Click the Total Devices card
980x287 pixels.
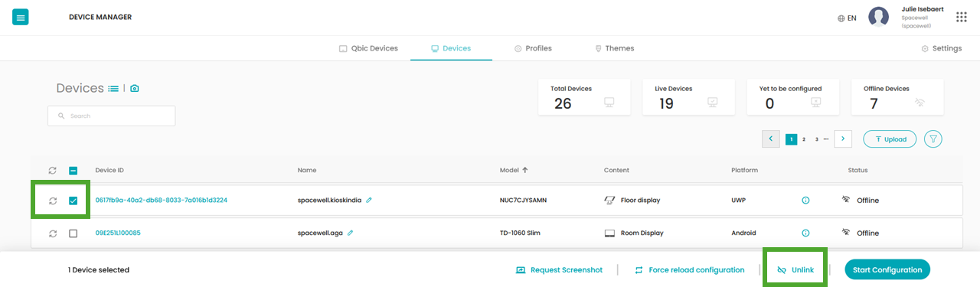[584, 97]
